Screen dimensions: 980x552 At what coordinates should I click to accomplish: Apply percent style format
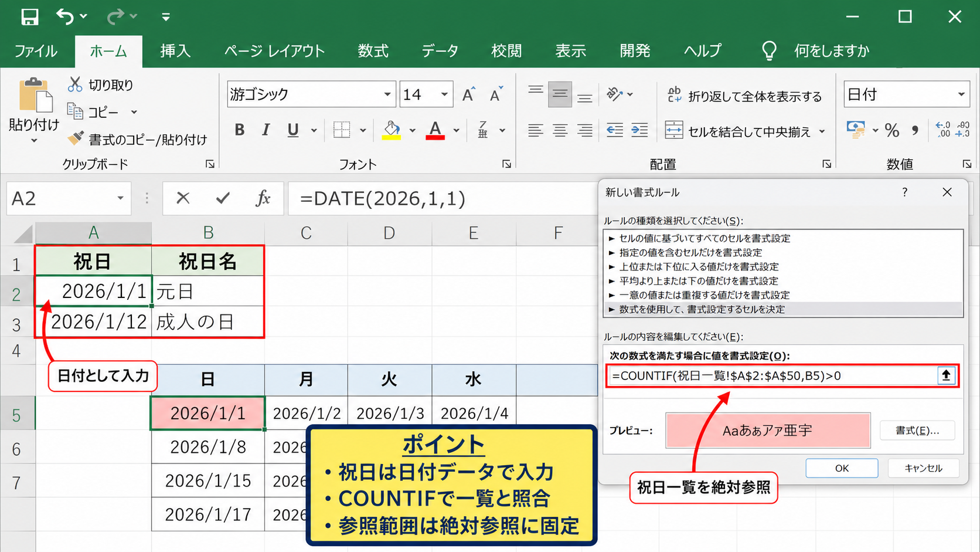click(892, 130)
